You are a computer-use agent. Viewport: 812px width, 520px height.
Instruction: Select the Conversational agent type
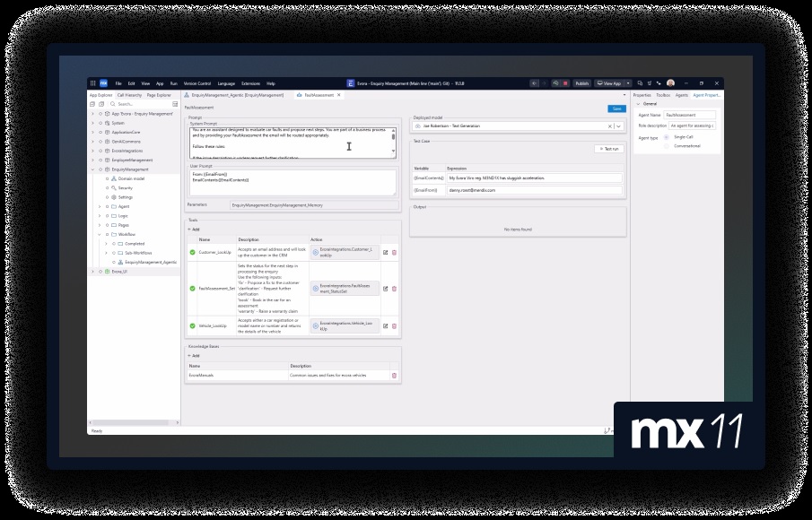[666, 146]
